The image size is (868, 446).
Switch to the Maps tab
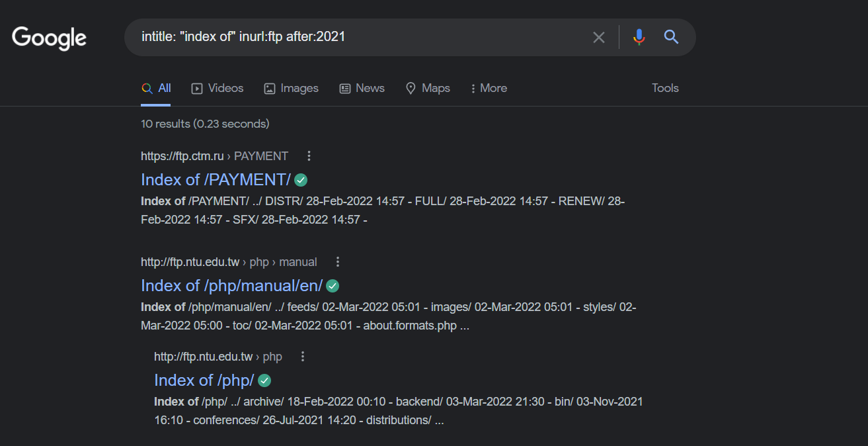[428, 88]
